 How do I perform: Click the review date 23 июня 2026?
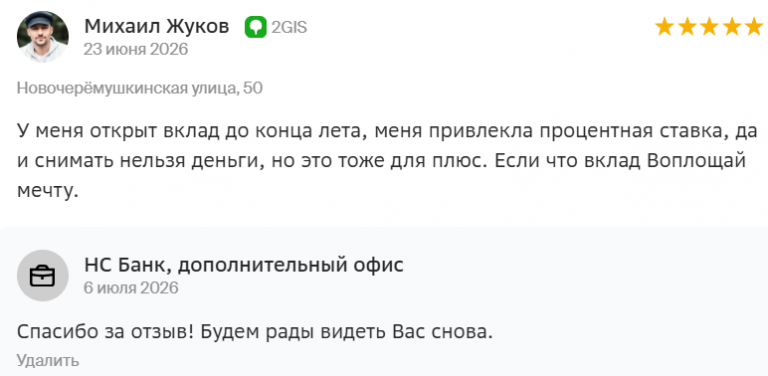(136, 49)
